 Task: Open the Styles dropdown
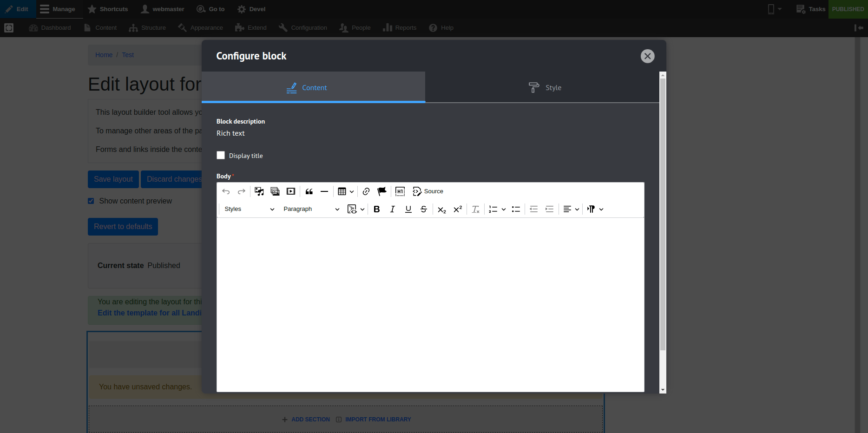[x=249, y=209]
